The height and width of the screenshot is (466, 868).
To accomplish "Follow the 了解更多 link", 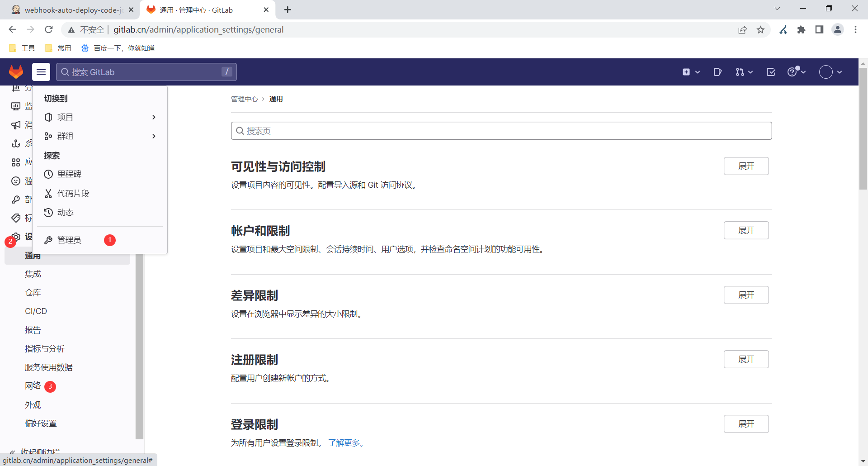I will point(346,443).
